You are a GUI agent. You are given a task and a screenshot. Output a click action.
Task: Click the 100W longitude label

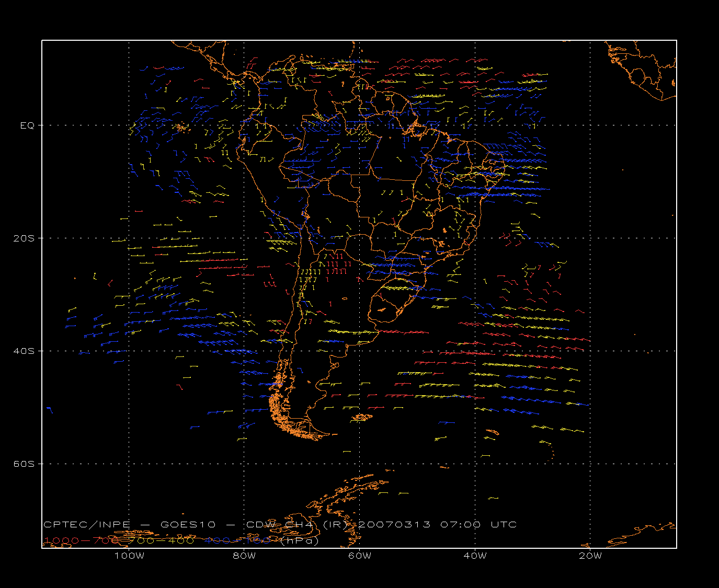[129, 556]
